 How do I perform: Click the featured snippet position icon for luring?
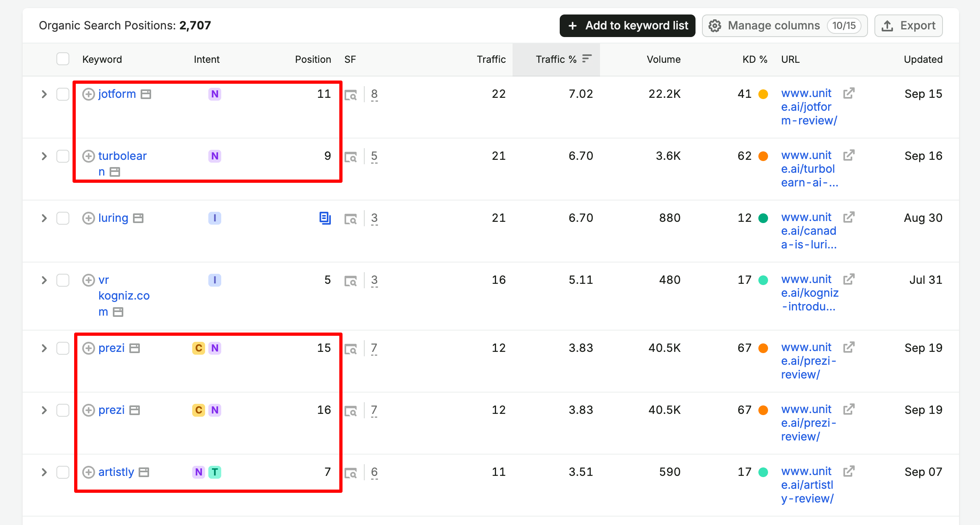click(325, 218)
